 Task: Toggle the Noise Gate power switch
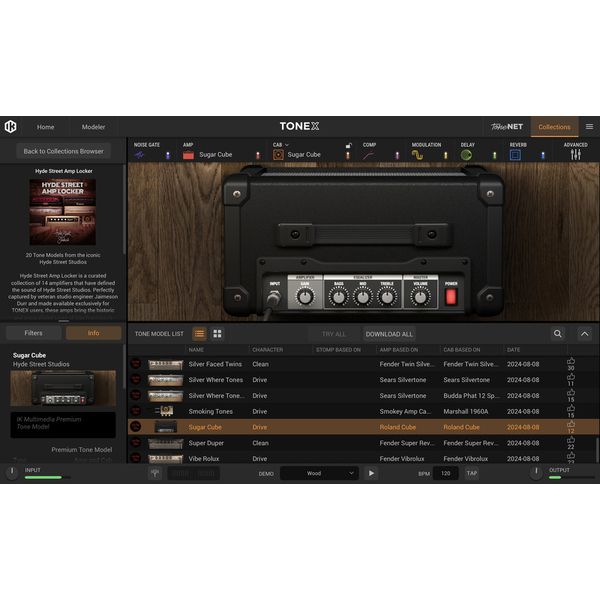pos(168,155)
